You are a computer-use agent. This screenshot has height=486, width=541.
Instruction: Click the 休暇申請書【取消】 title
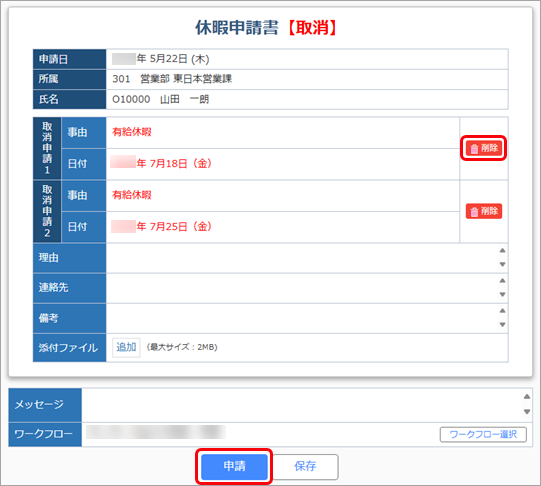coord(266,28)
